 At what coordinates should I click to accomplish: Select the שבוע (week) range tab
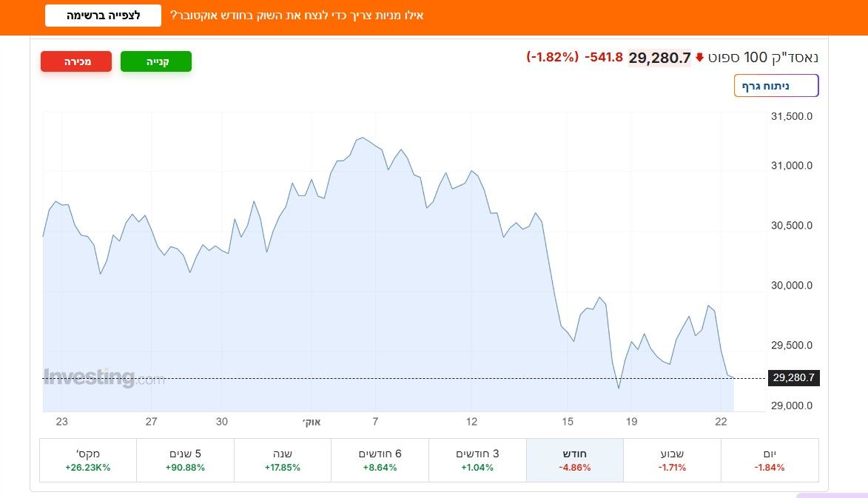[x=672, y=460]
